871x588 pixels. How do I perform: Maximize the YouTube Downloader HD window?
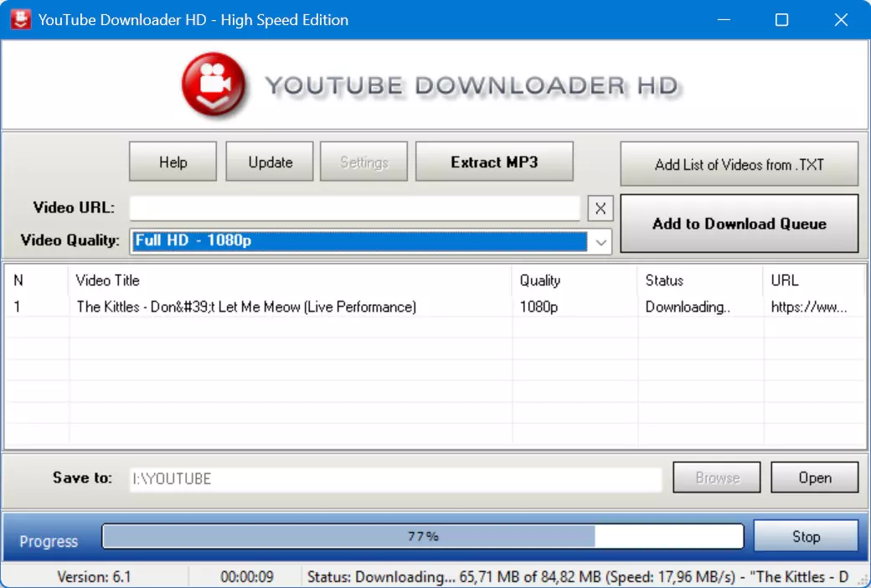click(x=781, y=20)
